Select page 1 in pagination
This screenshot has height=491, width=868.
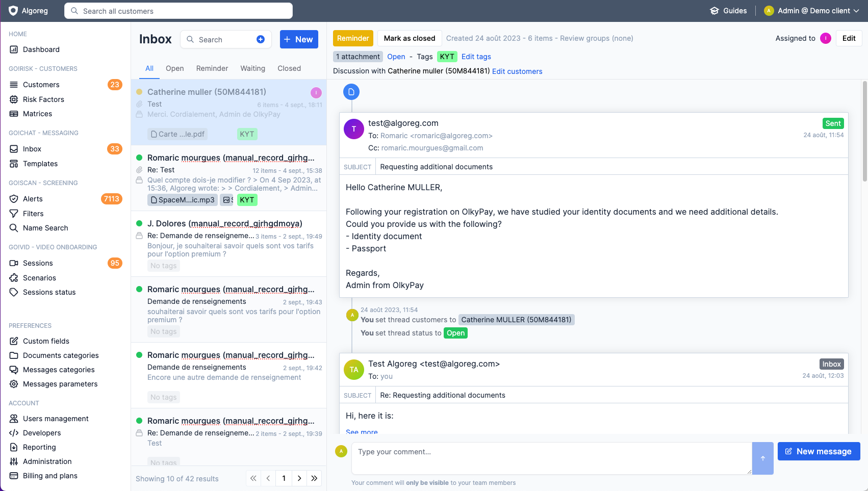[284, 478]
